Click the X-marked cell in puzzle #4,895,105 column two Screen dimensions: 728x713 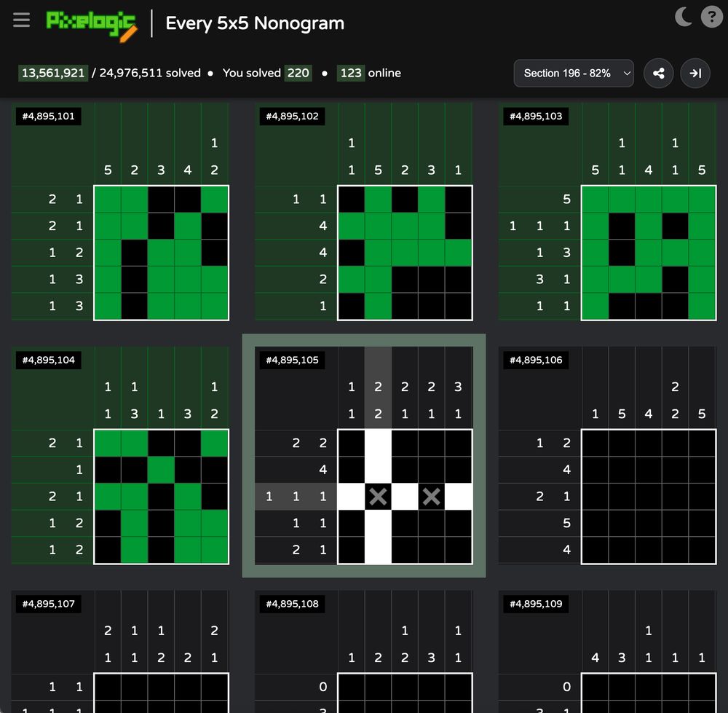point(378,497)
